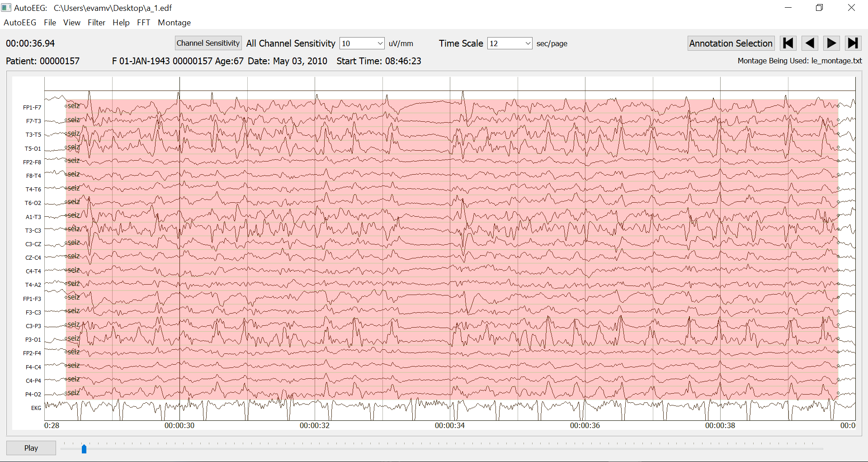The height and width of the screenshot is (462, 868).
Task: Click the P3-O1 channel label
Action: click(33, 340)
